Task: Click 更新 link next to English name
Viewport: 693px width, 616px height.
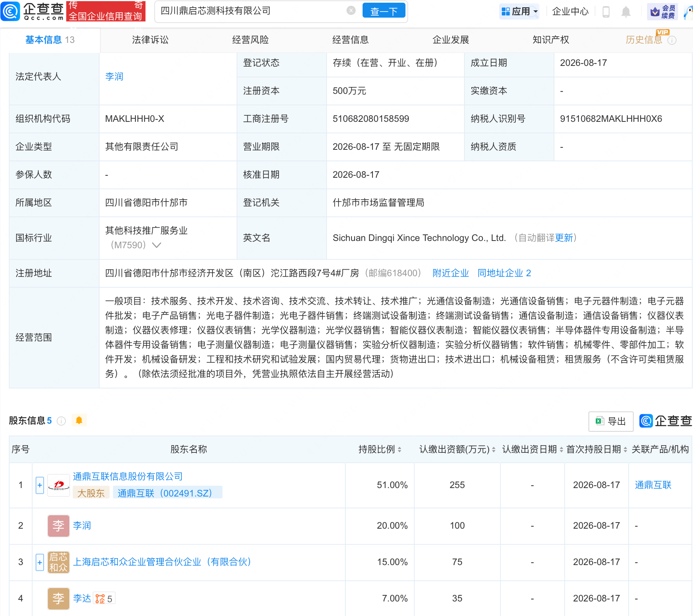Action: 564,238
